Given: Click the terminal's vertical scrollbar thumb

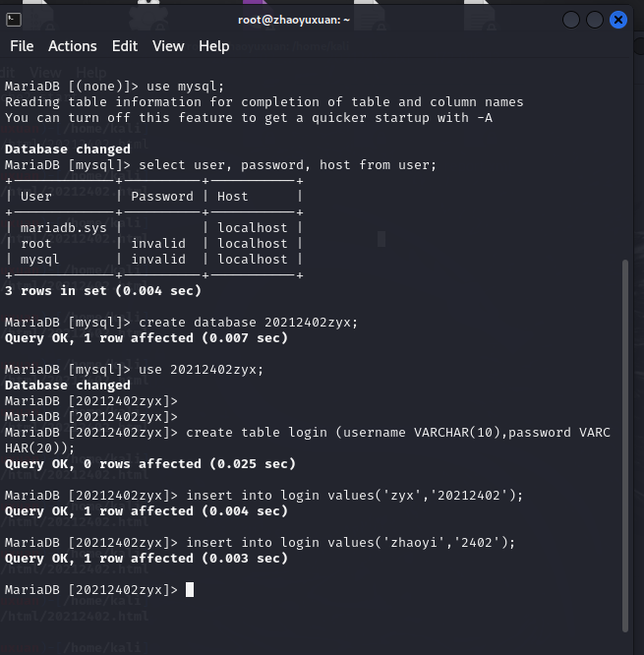Looking at the screenshot, I should tap(624, 443).
